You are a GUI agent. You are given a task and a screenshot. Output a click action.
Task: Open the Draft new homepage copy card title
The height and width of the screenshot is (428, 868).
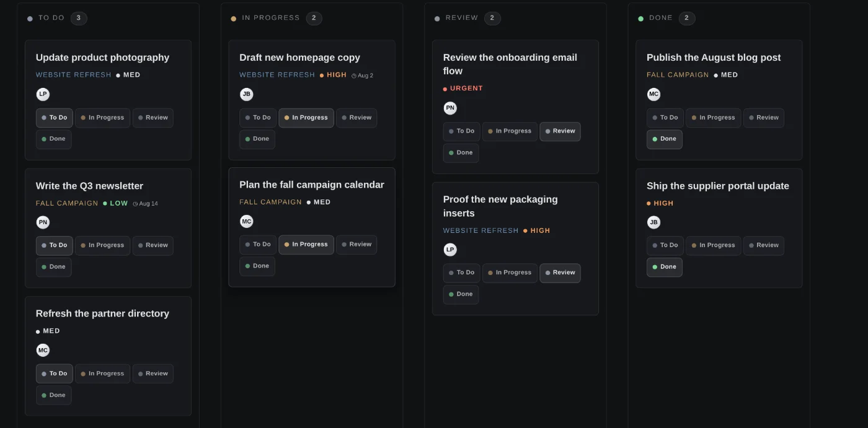point(299,58)
